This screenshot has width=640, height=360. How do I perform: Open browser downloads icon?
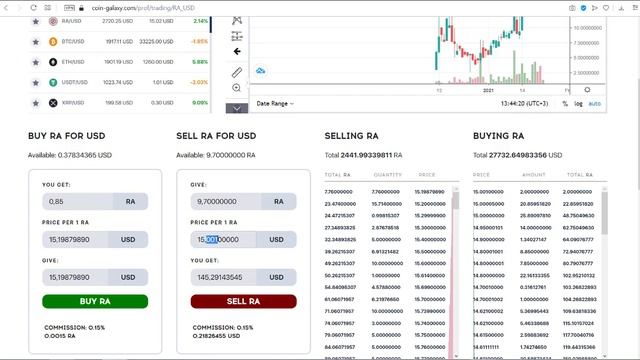point(621,8)
